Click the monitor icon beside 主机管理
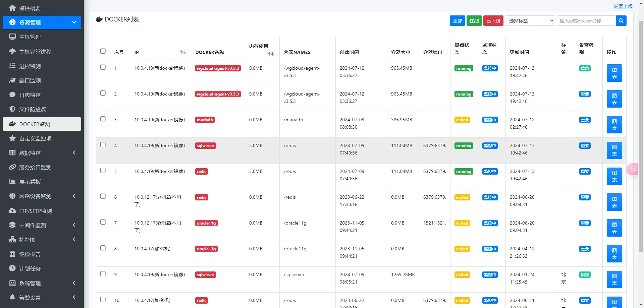 [x=12, y=37]
